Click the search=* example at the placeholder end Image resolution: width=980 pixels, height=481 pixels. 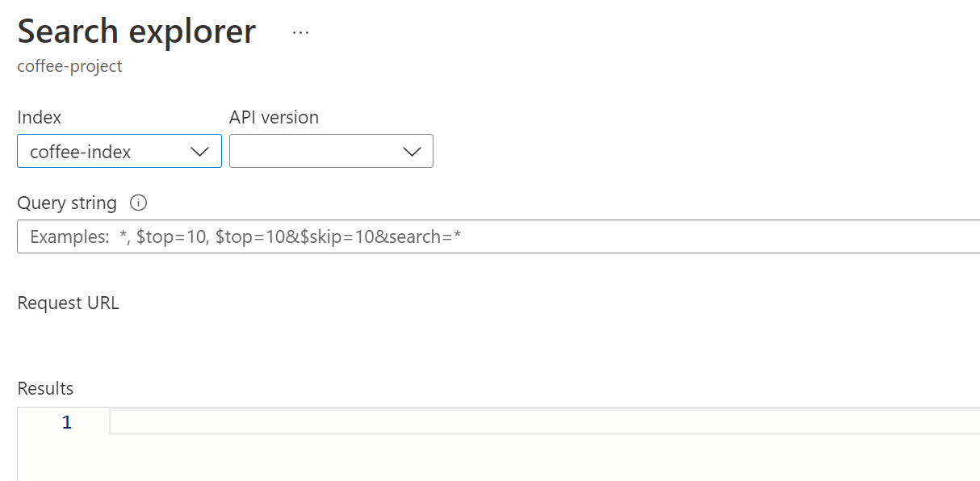click(x=424, y=237)
